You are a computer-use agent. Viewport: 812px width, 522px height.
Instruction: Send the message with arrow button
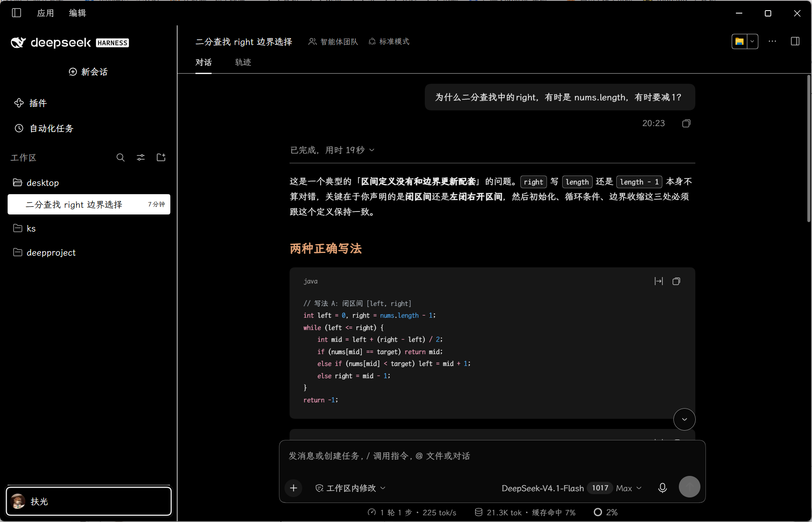pyautogui.click(x=689, y=487)
